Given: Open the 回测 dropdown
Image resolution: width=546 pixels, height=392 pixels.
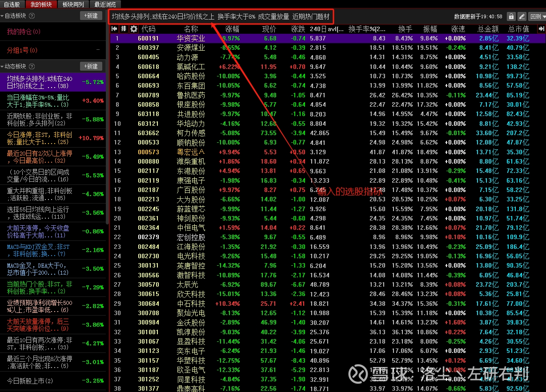Looking at the screenshot, I should tap(536, 16).
